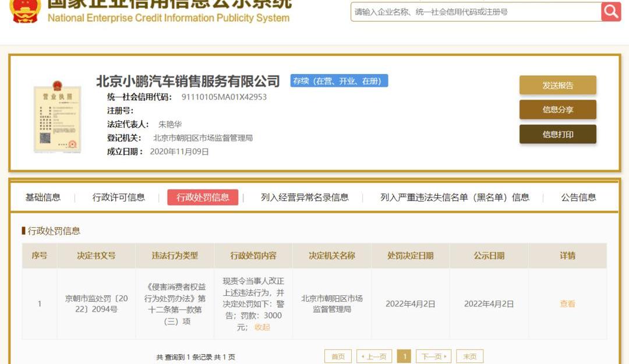This screenshot has width=629, height=364.
Task: Click the red search magnifier icon
Action: point(611,12)
